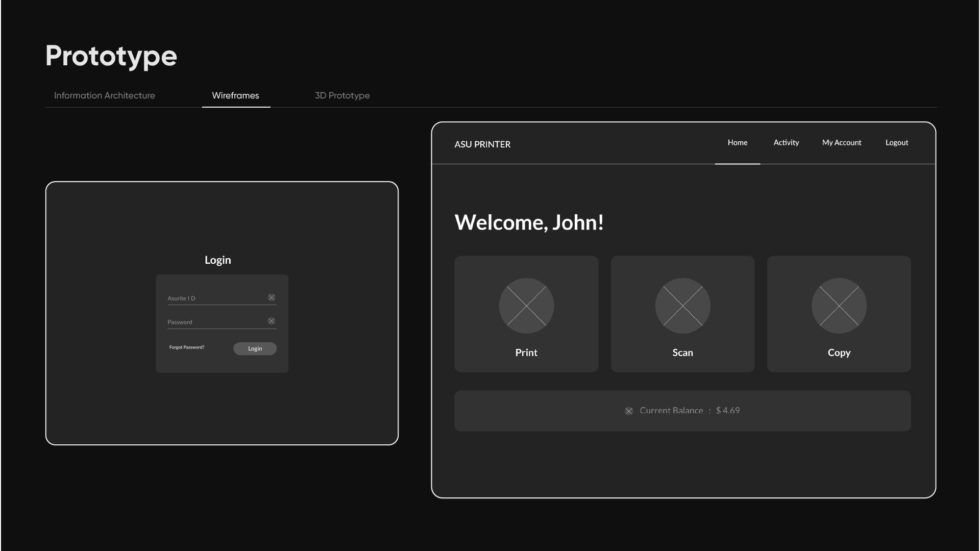The image size is (980, 551).
Task: Go to Home in printer navbar
Action: [x=737, y=143]
